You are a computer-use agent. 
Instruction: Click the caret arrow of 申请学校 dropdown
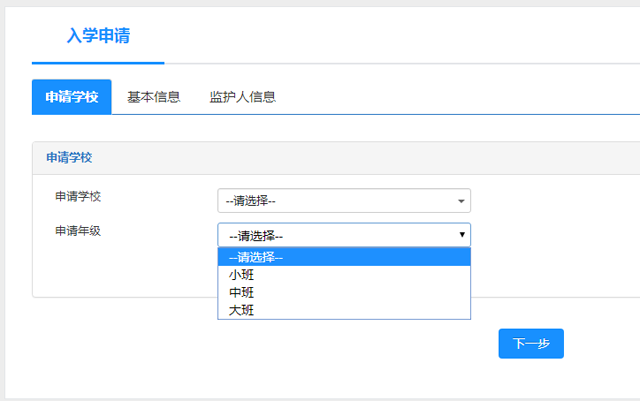point(461,201)
